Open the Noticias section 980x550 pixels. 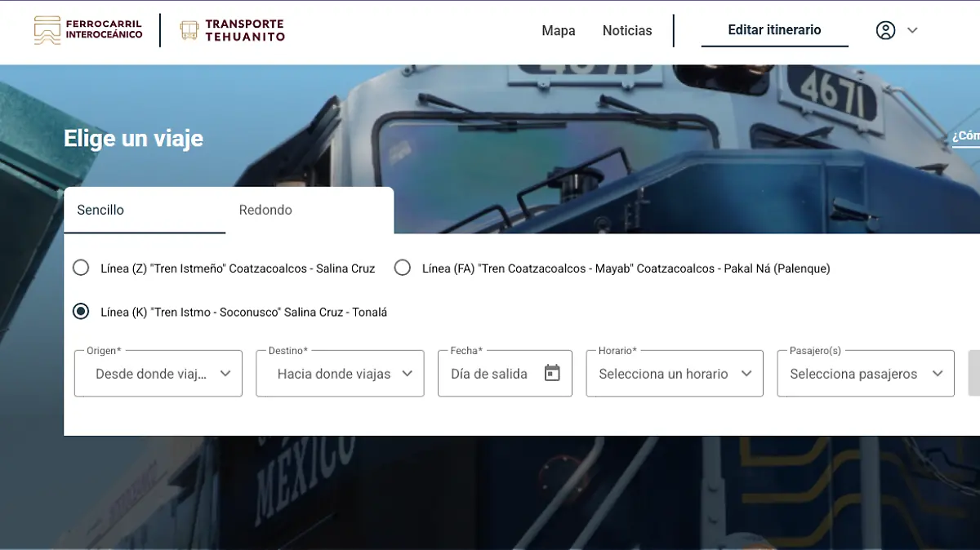[x=627, y=30]
